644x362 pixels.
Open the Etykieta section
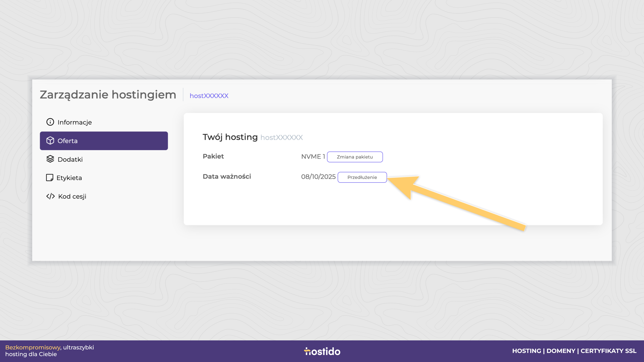[104, 178]
